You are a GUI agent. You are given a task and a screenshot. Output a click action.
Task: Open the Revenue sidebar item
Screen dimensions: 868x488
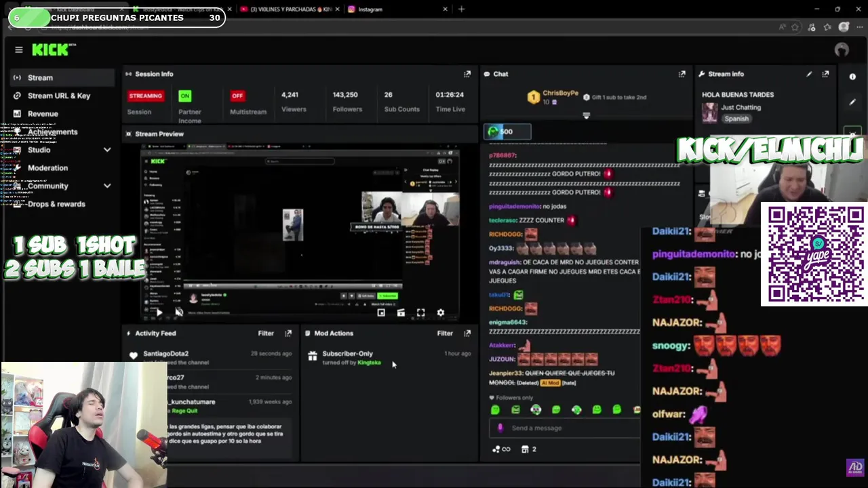click(x=43, y=114)
